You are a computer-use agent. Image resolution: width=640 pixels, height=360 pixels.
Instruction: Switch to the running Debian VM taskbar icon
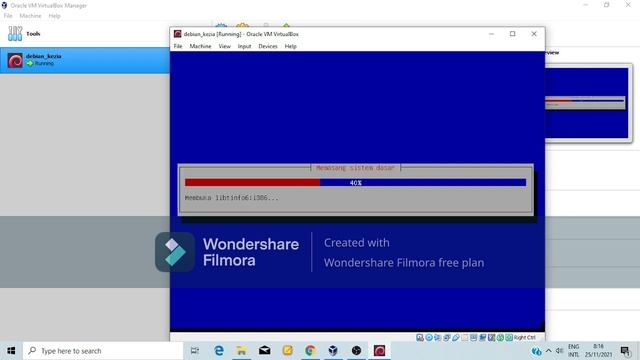point(379,351)
